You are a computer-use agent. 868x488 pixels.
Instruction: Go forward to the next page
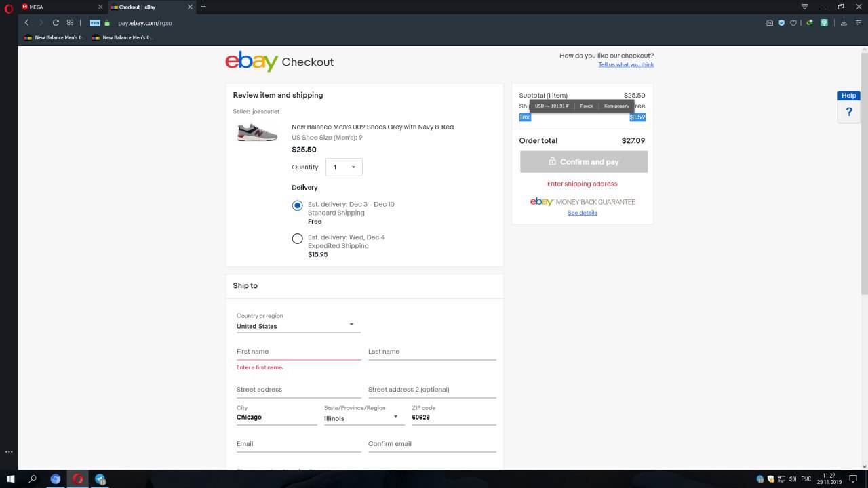(41, 22)
